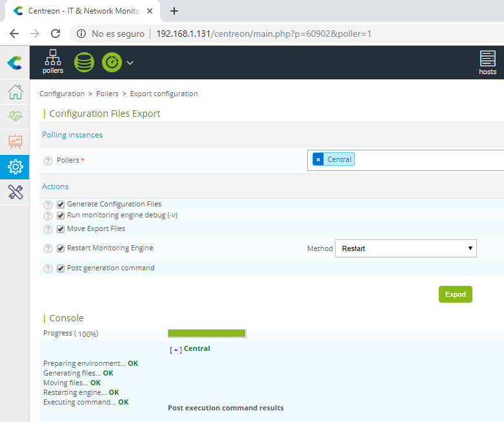Image resolution: width=504 pixels, height=422 pixels.
Task: Open the Reporting chart sidebar menu
Action: point(15,142)
